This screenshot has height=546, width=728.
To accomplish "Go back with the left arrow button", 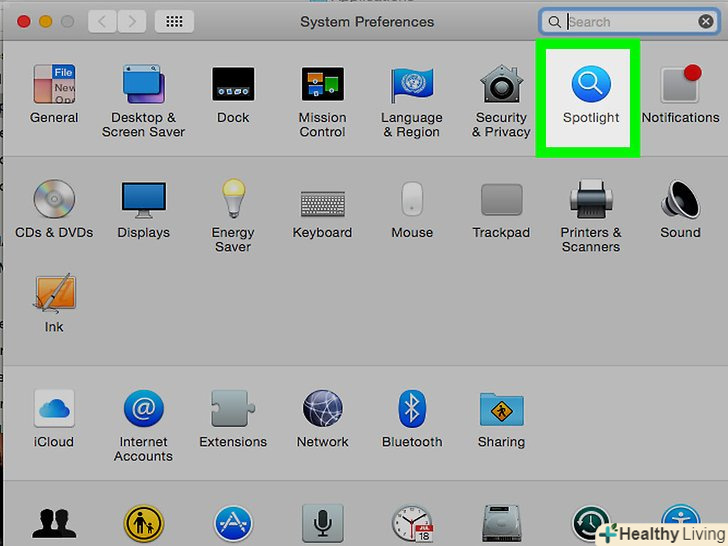I will click(102, 21).
